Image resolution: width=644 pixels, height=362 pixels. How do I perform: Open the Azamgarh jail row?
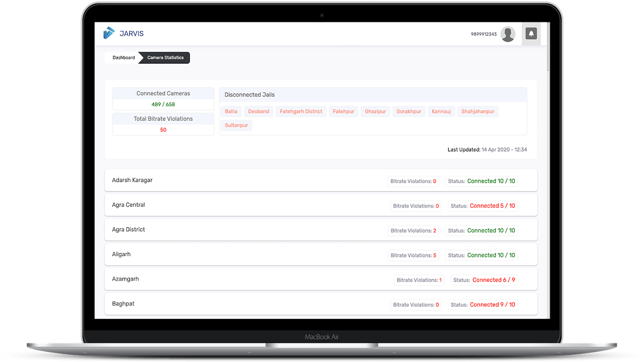[x=321, y=279]
